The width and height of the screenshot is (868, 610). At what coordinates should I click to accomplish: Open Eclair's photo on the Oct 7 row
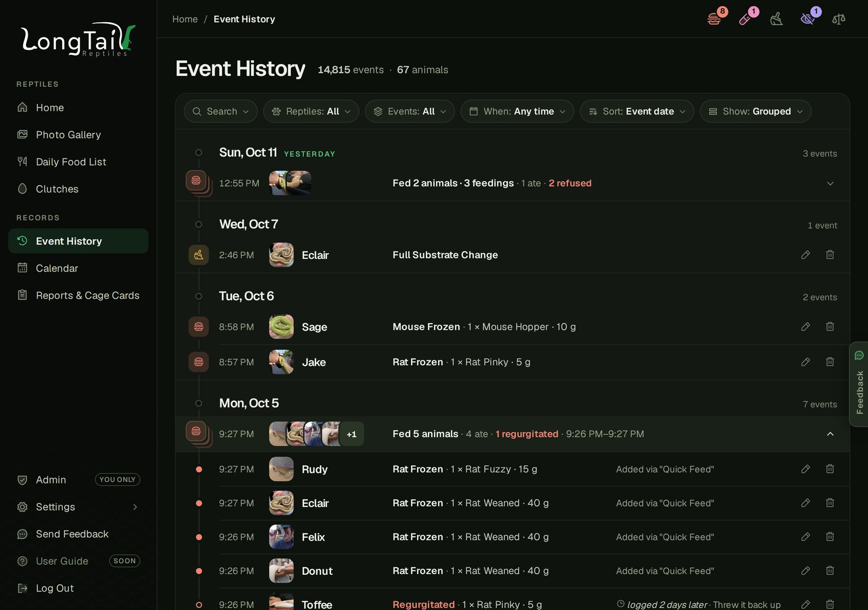pyautogui.click(x=282, y=255)
